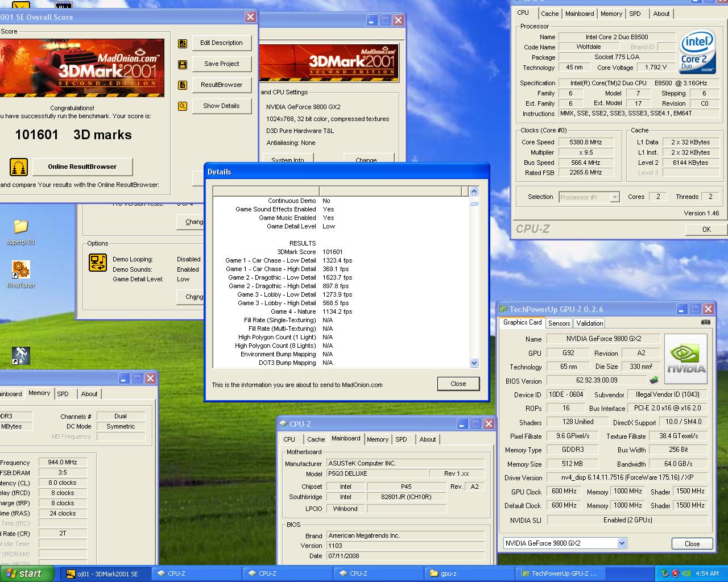Image resolution: width=728 pixels, height=582 pixels.
Task: Click the Start button on the taskbar
Action: (x=27, y=573)
